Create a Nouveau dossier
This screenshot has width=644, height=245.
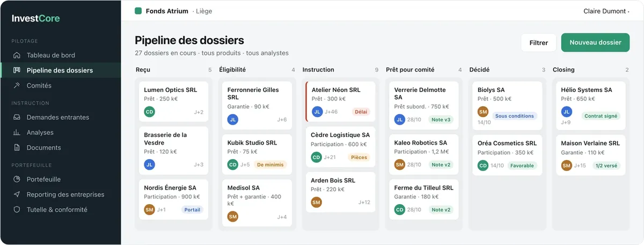click(595, 42)
